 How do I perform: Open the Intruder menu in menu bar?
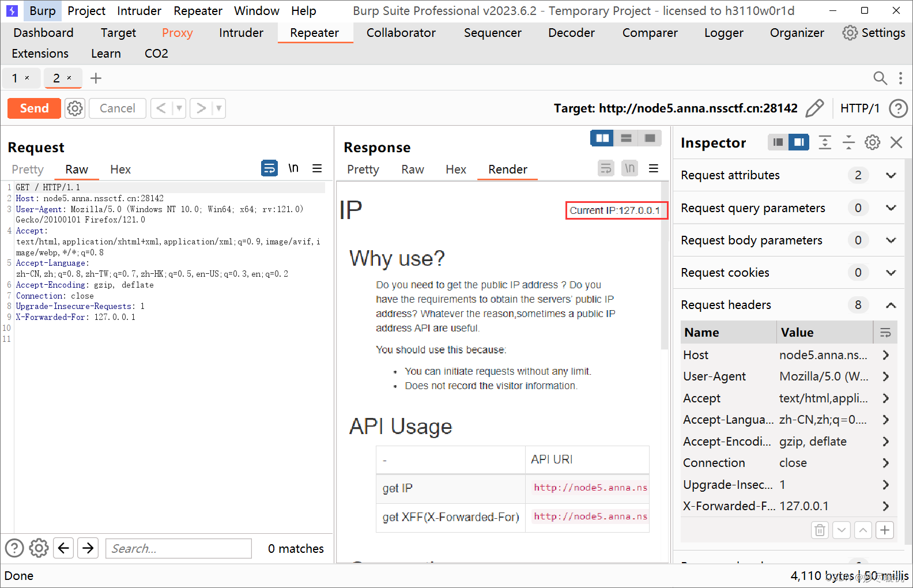pyautogui.click(x=139, y=11)
